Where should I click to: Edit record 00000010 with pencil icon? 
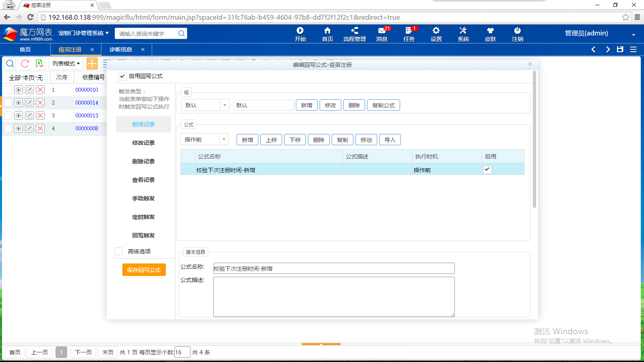[29, 90]
